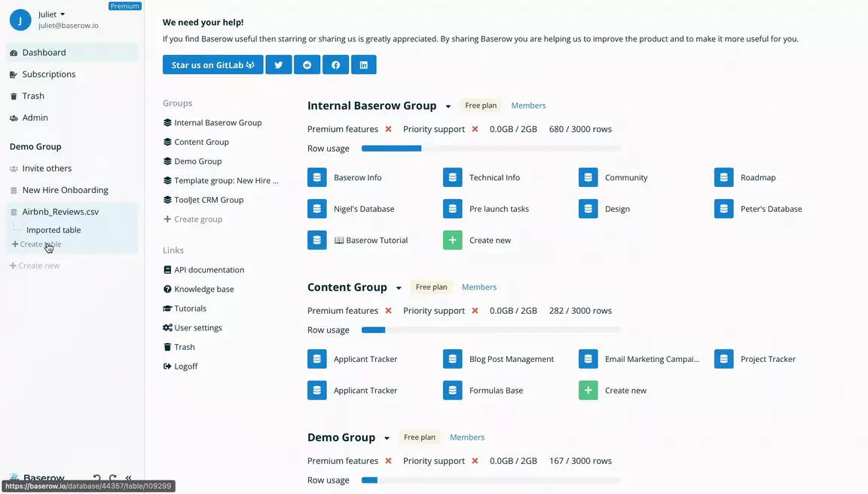This screenshot has width=868, height=494.
Task: Open the Baserow Info database icon
Action: (x=317, y=177)
